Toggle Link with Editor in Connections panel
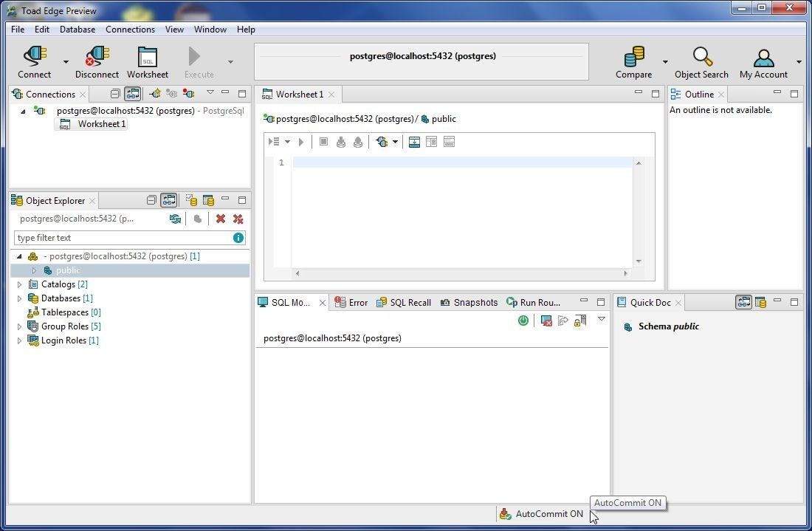The image size is (812, 531). (x=134, y=93)
